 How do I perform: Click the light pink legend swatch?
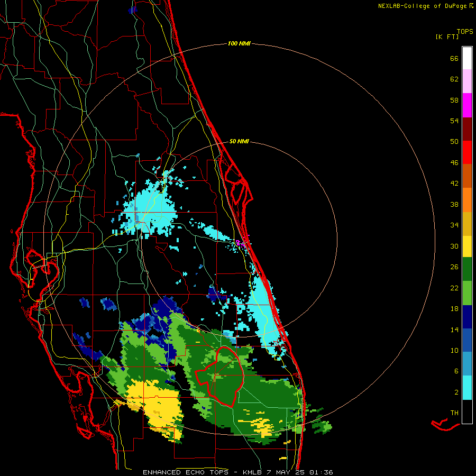pyautogui.click(x=467, y=81)
